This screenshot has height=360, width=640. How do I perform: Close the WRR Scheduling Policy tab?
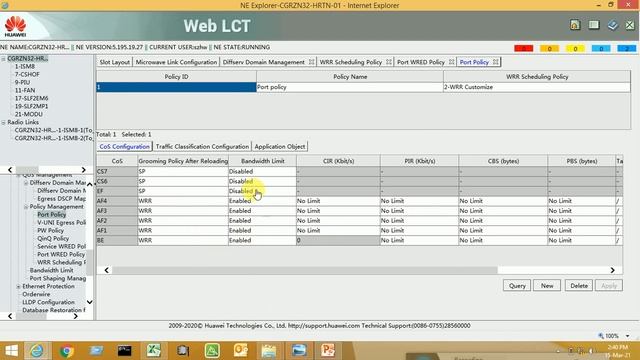[389, 62]
